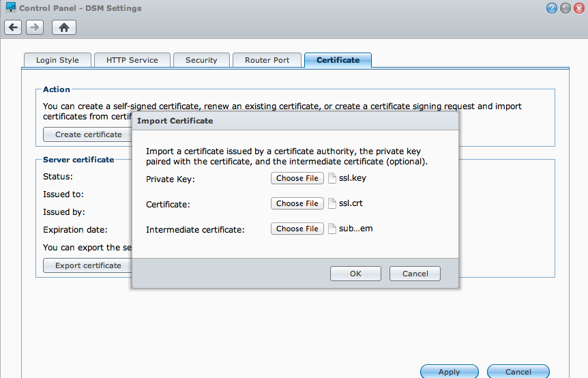Switch to the Login Style tab

pos(57,60)
